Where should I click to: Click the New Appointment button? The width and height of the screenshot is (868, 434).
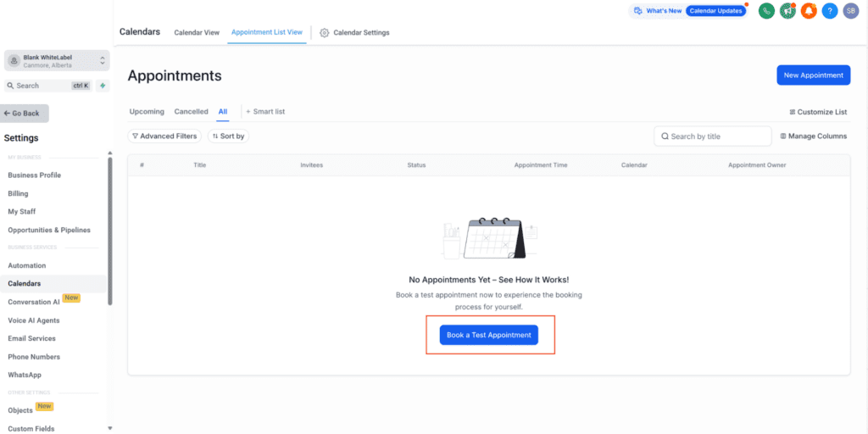pos(813,75)
